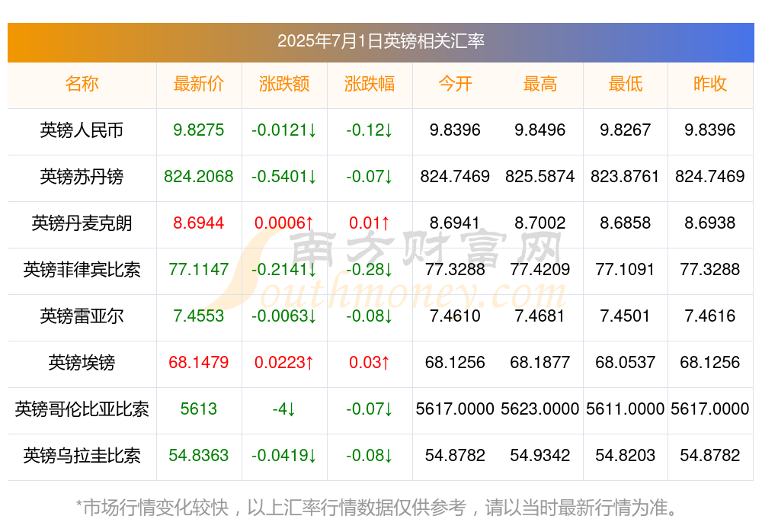The image size is (762, 532).
Task: Click highest value 77.4209
Action: coord(540,269)
